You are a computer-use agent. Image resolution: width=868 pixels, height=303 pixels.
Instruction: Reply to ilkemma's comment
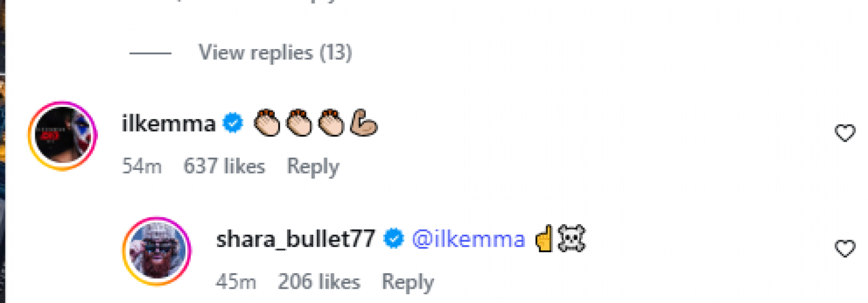click(x=312, y=166)
